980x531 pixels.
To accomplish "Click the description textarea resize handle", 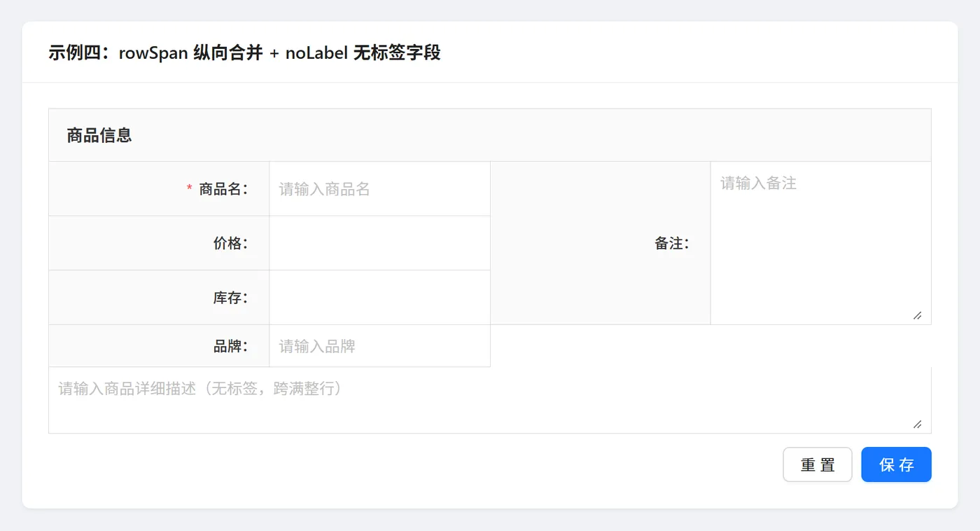I will click(917, 424).
